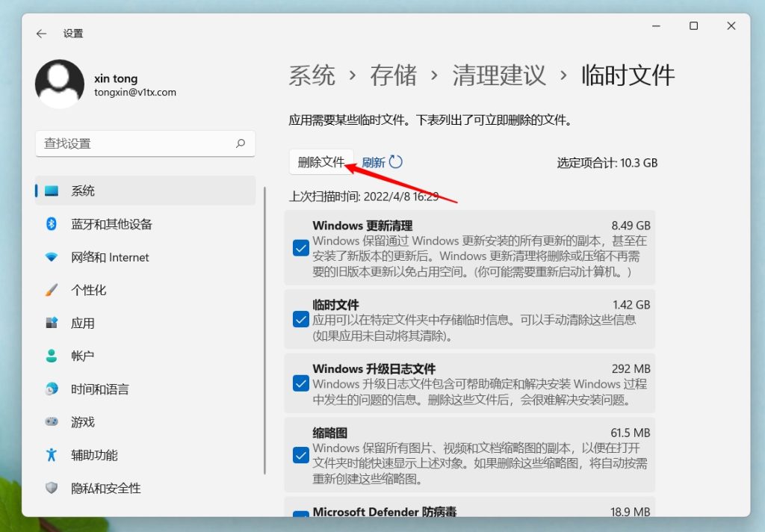The width and height of the screenshot is (765, 532).
Task: Click the xin tong profile avatar
Action: pyautogui.click(x=60, y=84)
